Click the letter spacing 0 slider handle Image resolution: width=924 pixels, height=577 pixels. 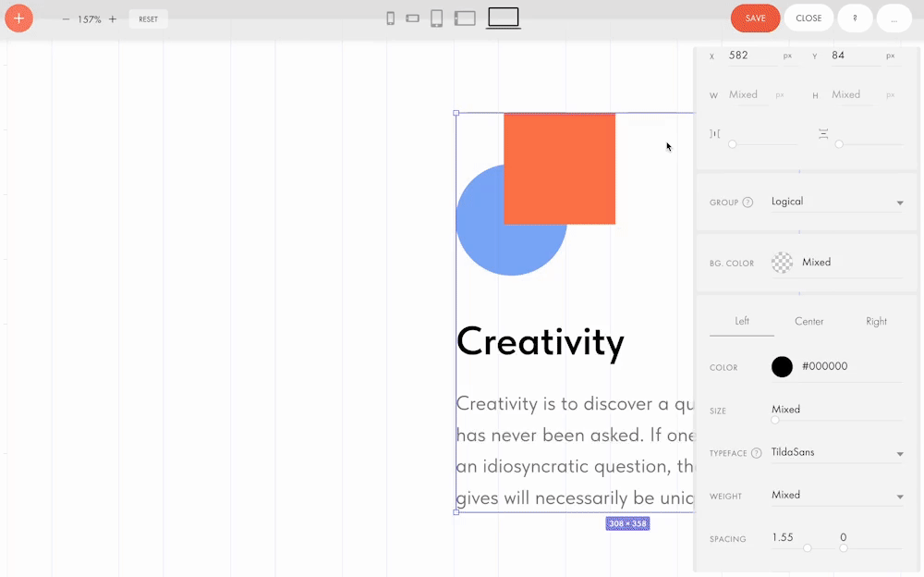[x=844, y=548]
